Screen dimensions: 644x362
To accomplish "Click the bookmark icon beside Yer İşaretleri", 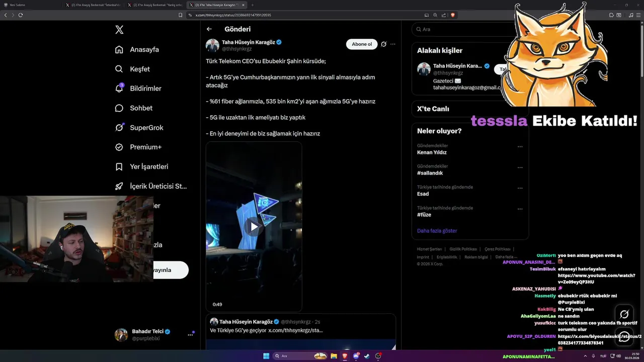I will [119, 166].
